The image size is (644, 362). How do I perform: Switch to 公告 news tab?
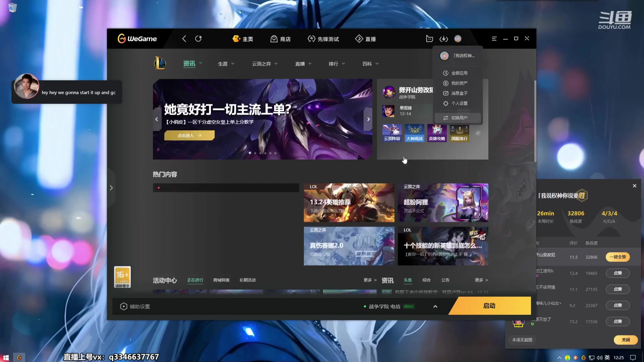pos(445,280)
